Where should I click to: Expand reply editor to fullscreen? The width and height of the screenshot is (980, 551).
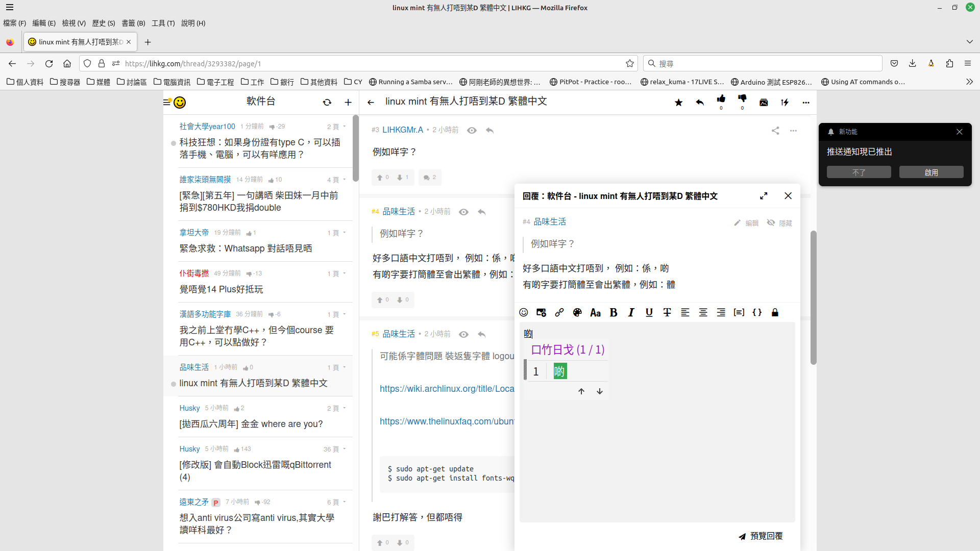click(764, 196)
